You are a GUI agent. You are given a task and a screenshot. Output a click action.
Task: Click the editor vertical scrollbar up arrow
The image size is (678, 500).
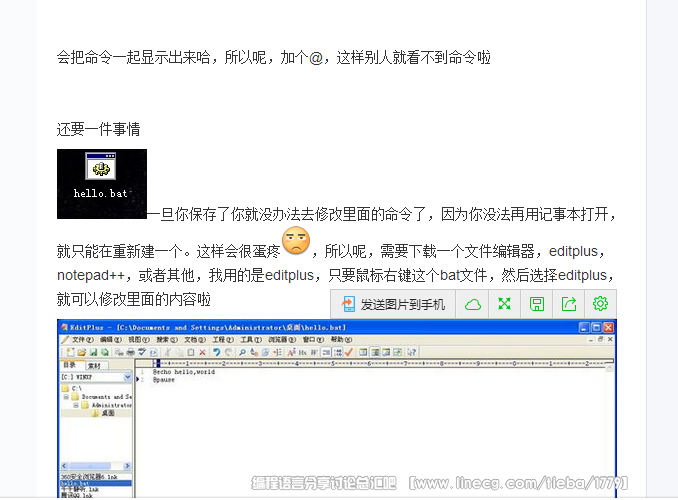click(609, 369)
